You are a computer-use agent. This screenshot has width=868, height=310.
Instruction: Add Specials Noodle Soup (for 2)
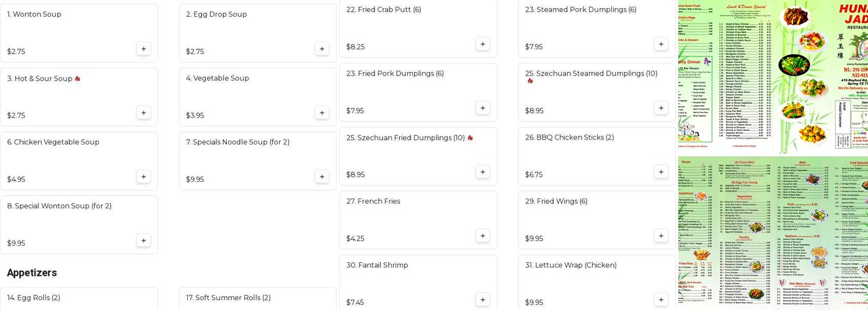(322, 177)
